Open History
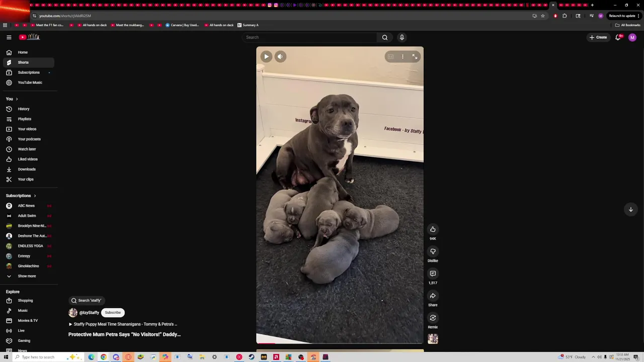Screen dimensions: 644x362 pos(28,109)
